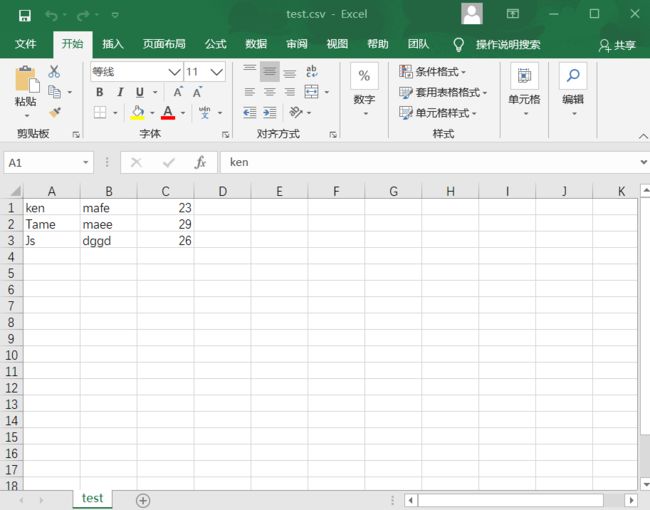Switch to the 页面布局 tab
Viewport: 650px width, 510px height.
[164, 44]
